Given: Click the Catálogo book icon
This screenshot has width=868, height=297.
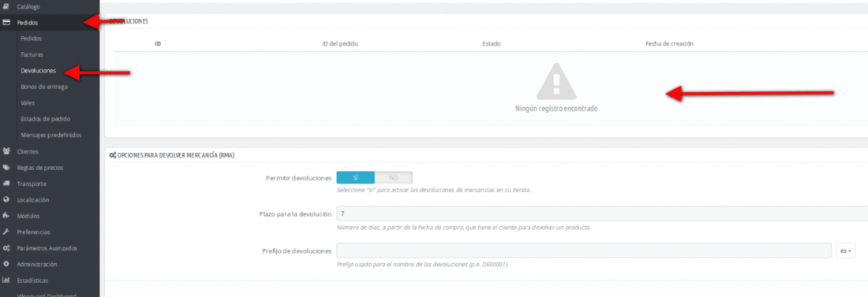Looking at the screenshot, I should click(6, 6).
